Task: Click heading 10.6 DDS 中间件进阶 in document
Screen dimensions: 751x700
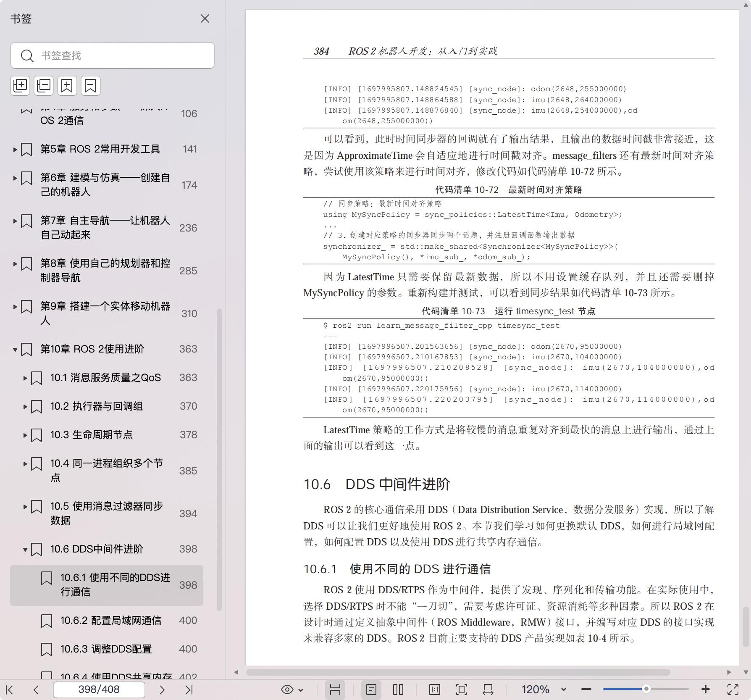Action: (377, 484)
